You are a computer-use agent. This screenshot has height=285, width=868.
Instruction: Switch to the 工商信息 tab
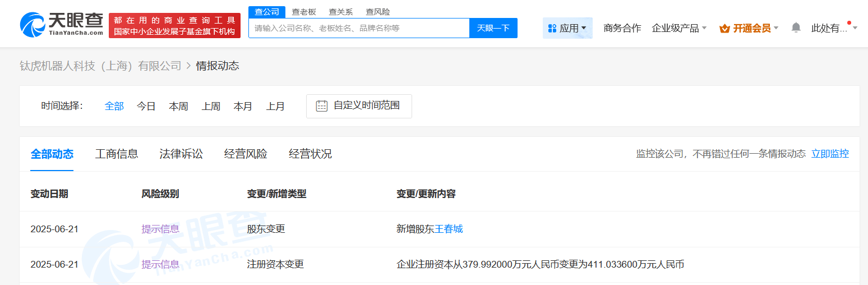pos(117,154)
